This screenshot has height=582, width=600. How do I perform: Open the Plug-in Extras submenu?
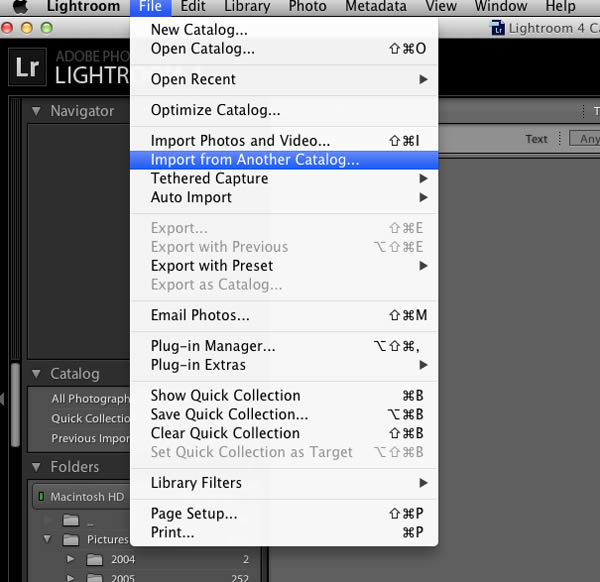[x=284, y=365]
